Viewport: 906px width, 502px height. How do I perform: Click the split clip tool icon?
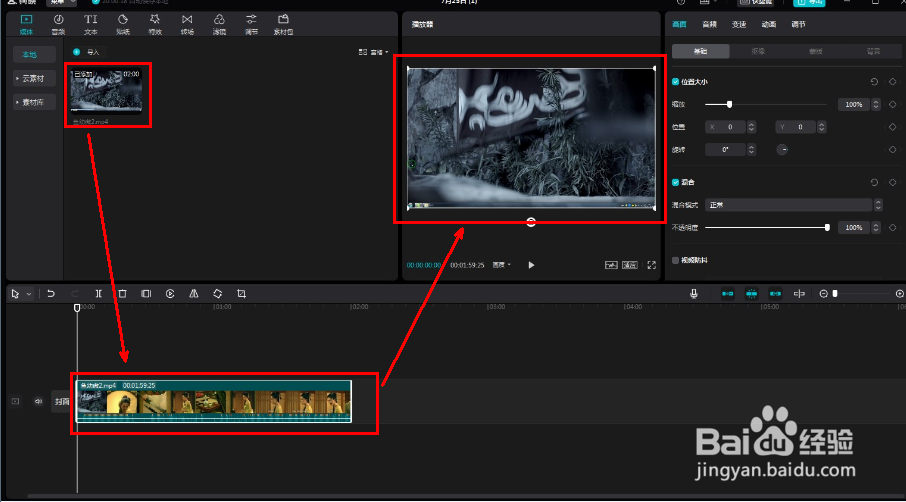(x=99, y=293)
